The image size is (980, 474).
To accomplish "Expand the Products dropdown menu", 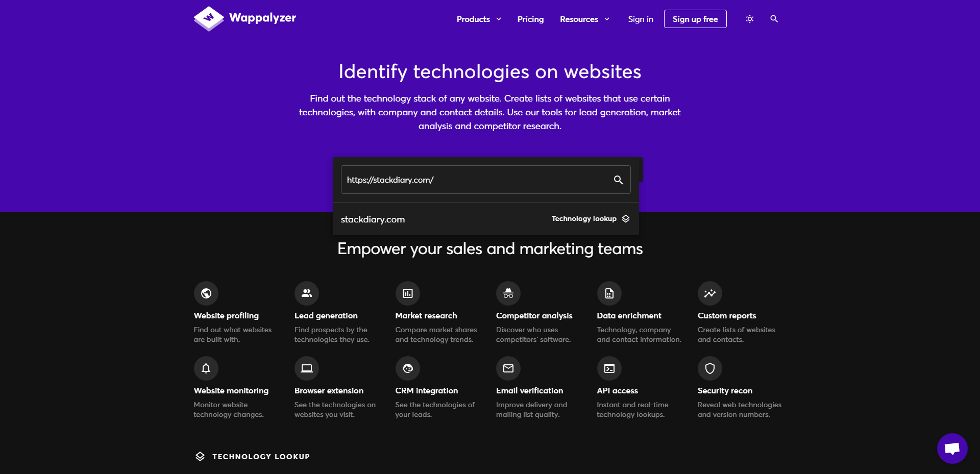I will [x=479, y=19].
